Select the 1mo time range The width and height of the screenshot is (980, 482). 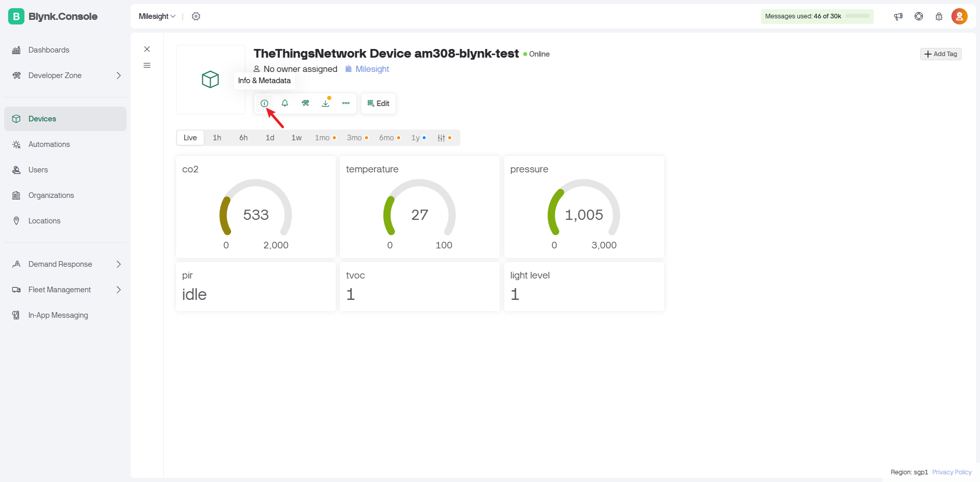[x=325, y=138]
